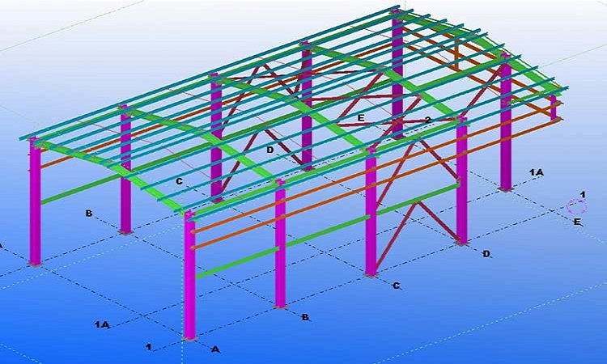Click the grid label 2 under the roof
This screenshot has width=607, height=364.
tap(427, 120)
